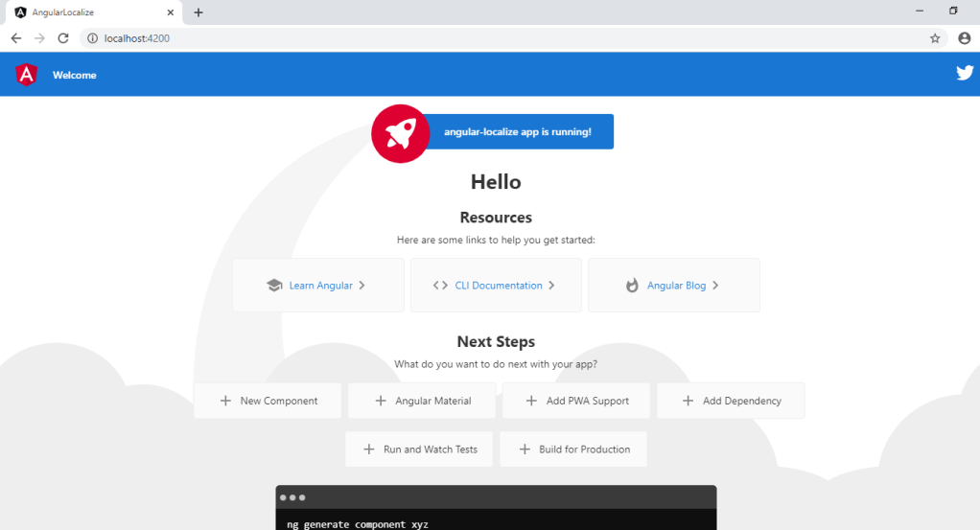Click the graduation cap icon on Learn Angular
Screen dimensions: 980x530
(274, 286)
